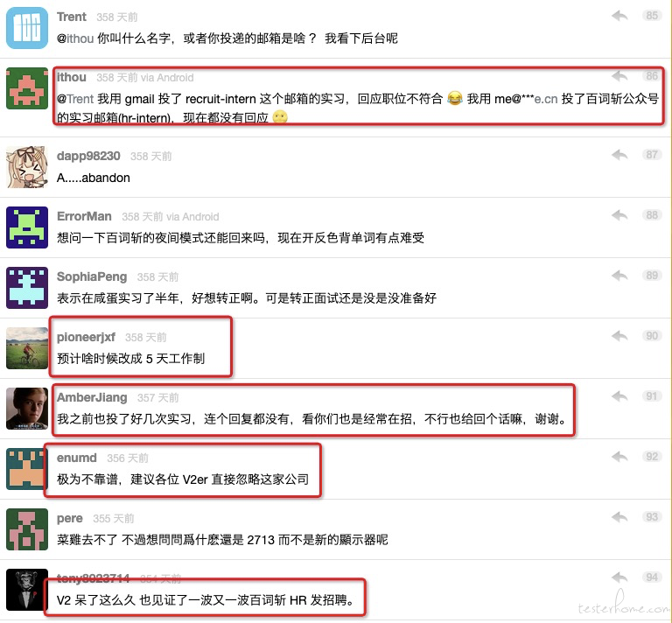The width and height of the screenshot is (672, 623).
Task: Click the pere username link
Action: (x=69, y=519)
